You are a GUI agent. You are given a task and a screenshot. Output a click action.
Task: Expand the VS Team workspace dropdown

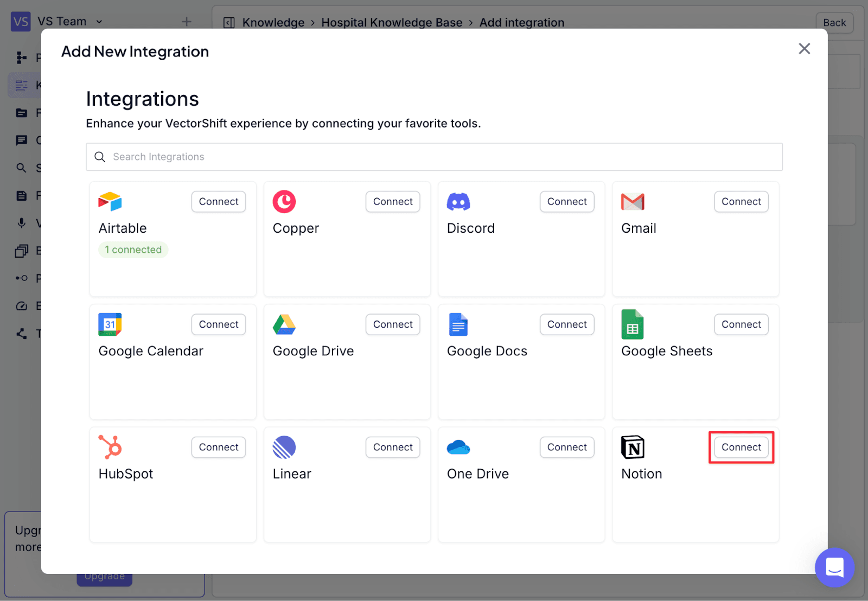99,22
